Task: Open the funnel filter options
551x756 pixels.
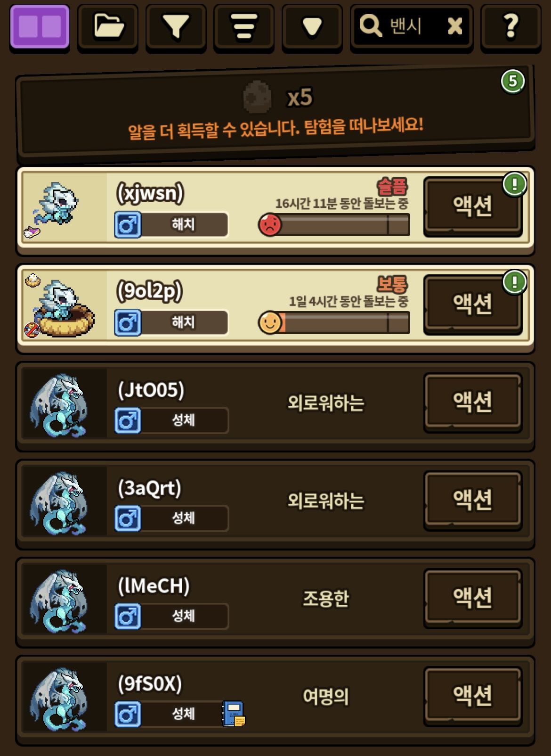Action: coord(176,27)
